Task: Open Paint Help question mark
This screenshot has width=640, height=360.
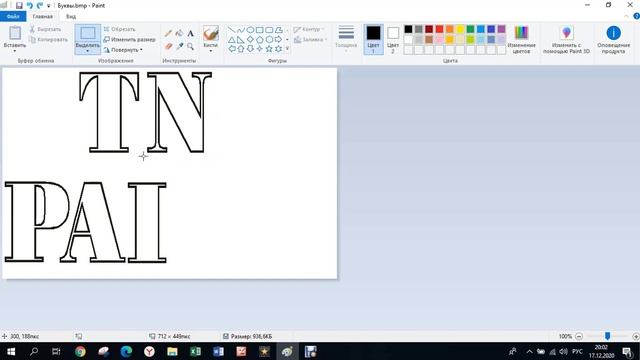Action: tap(636, 16)
